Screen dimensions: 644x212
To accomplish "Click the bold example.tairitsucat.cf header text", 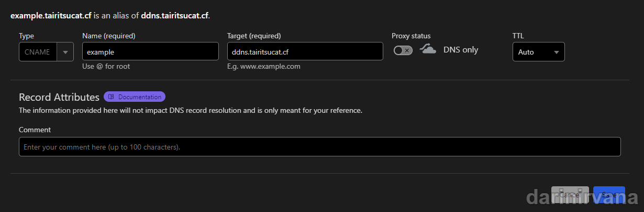I will (x=51, y=16).
